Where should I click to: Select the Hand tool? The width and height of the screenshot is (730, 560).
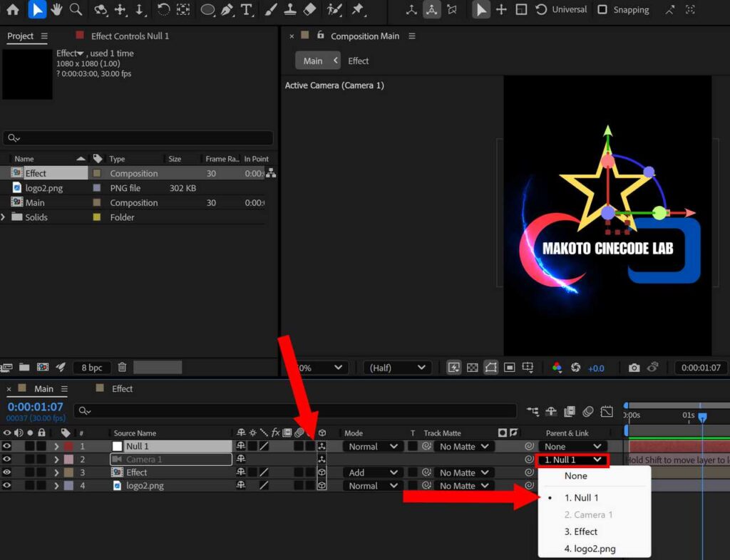click(57, 9)
